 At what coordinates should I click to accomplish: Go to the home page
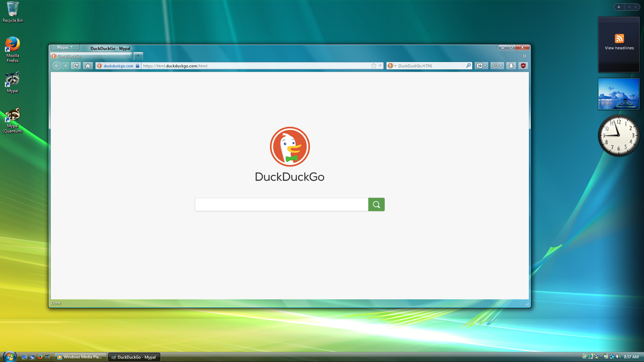(88, 66)
